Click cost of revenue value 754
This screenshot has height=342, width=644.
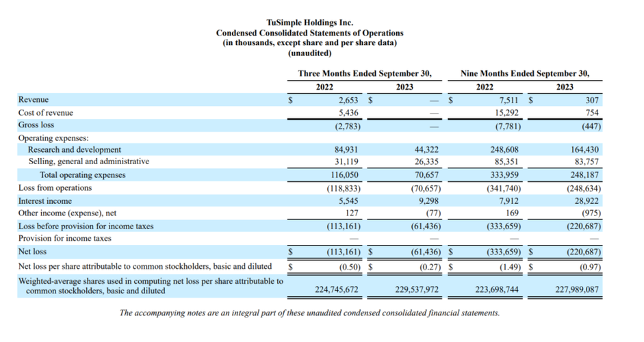[x=592, y=113]
